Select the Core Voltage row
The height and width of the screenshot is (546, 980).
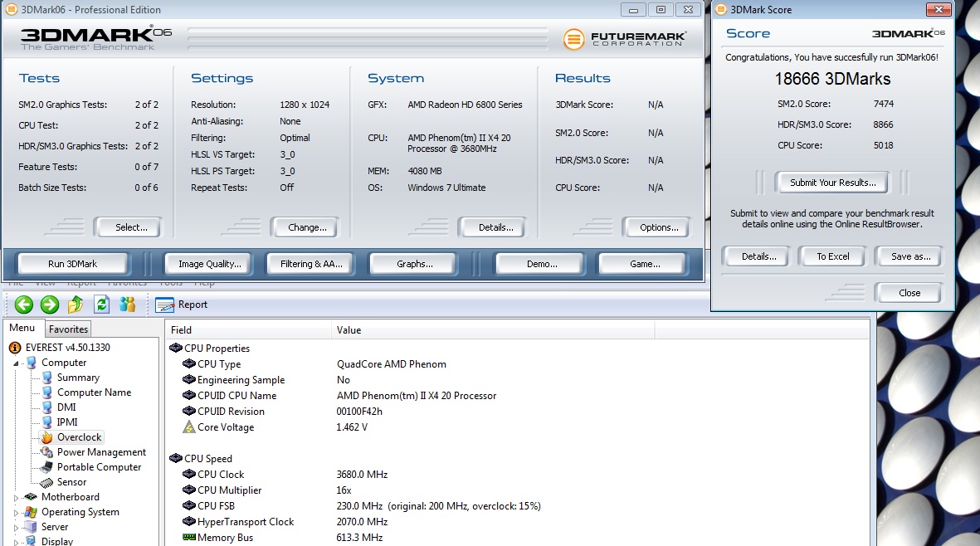point(518,427)
